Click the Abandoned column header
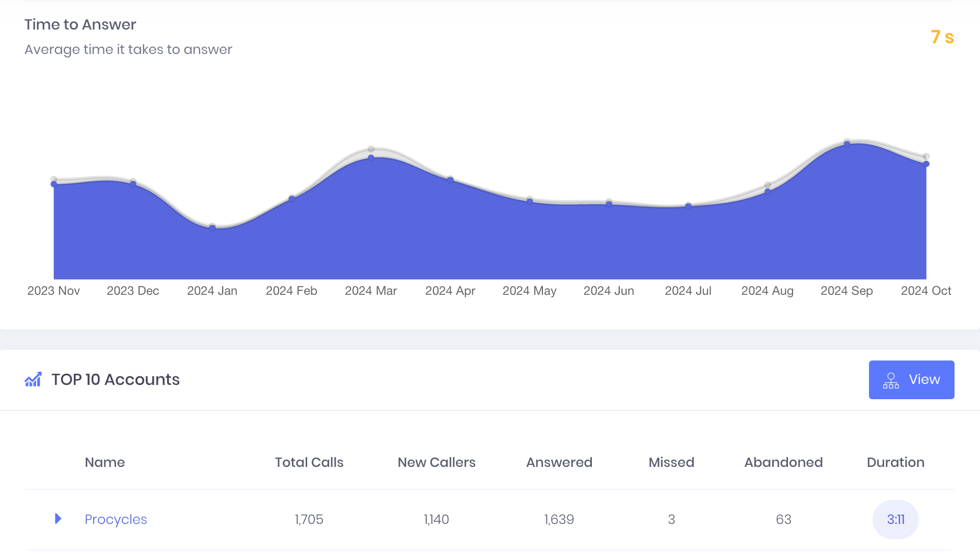This screenshot has width=980, height=555. [x=783, y=462]
